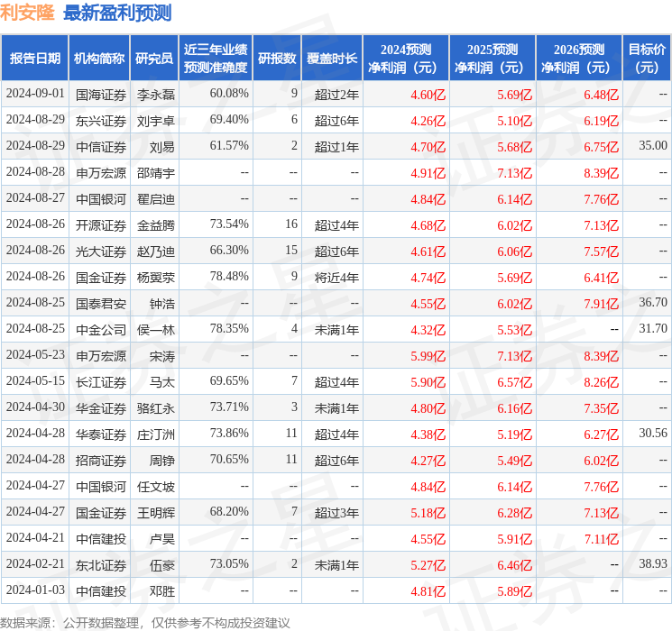Click accuracy value 60.08%
The image size is (672, 631).
tap(229, 94)
